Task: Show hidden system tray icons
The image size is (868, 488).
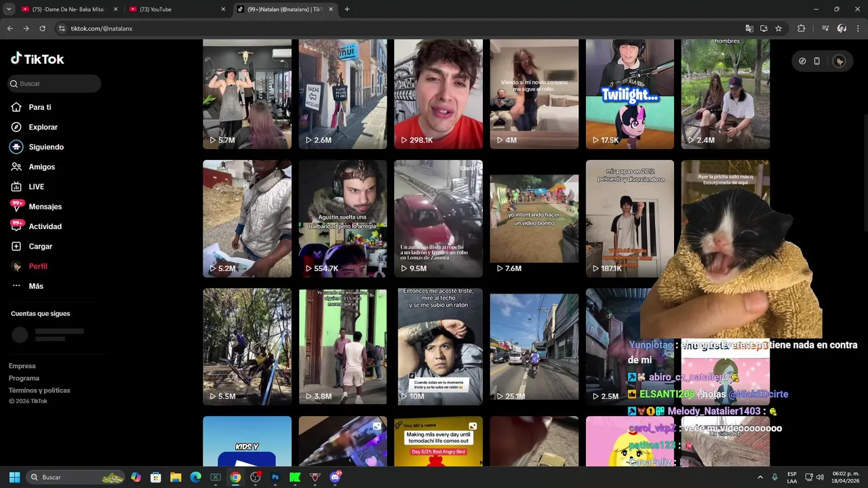Action: tap(760, 477)
